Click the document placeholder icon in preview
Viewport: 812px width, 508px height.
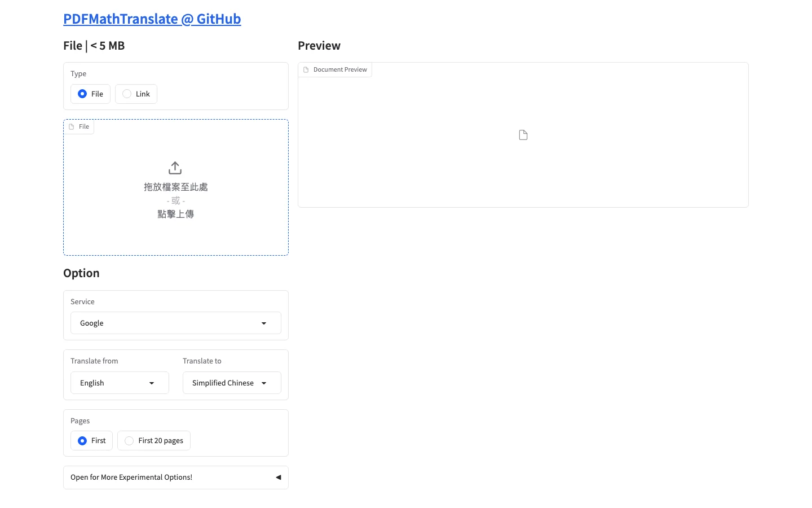click(x=523, y=135)
